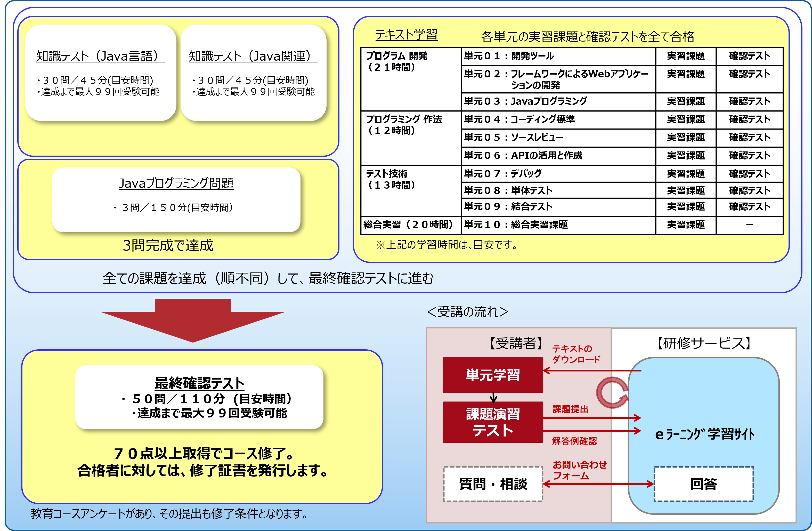Click the Javaプログラミング問題 heading
This screenshot has width=812, height=531.
[176, 183]
